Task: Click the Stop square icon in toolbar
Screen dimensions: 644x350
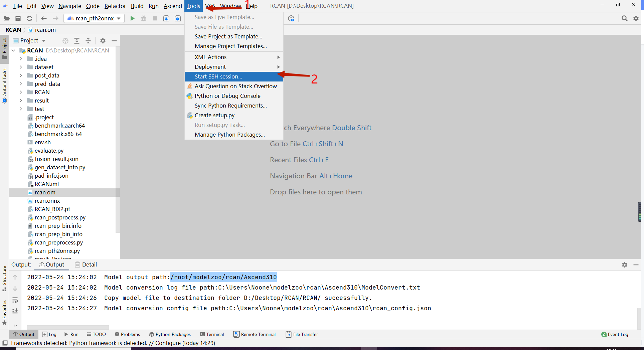Action: coord(155,18)
